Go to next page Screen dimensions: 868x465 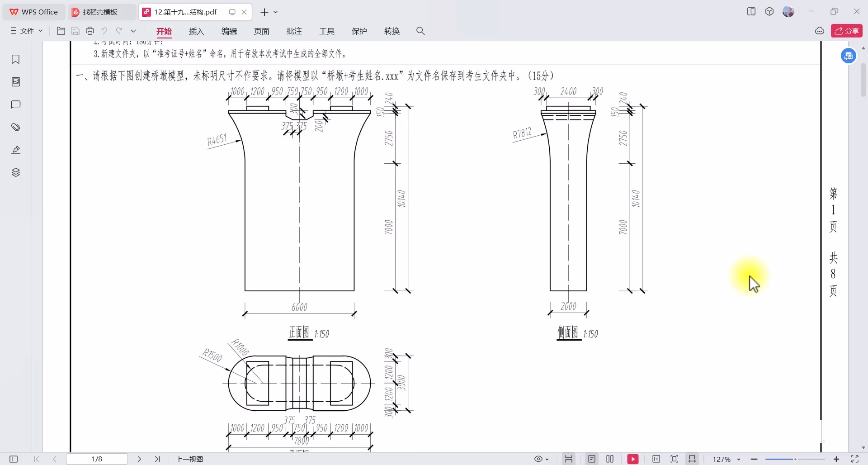click(x=139, y=459)
